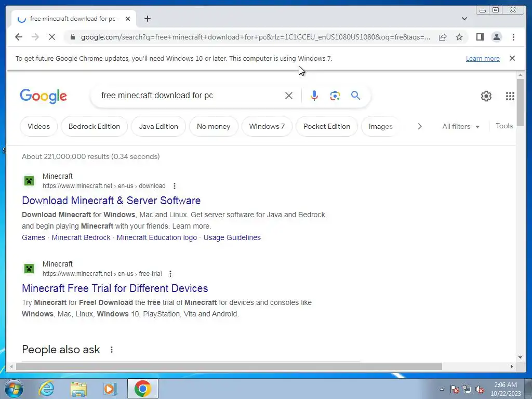The width and height of the screenshot is (532, 399).
Task: Click the horizontal scroll right arrow
Action: pos(512,366)
